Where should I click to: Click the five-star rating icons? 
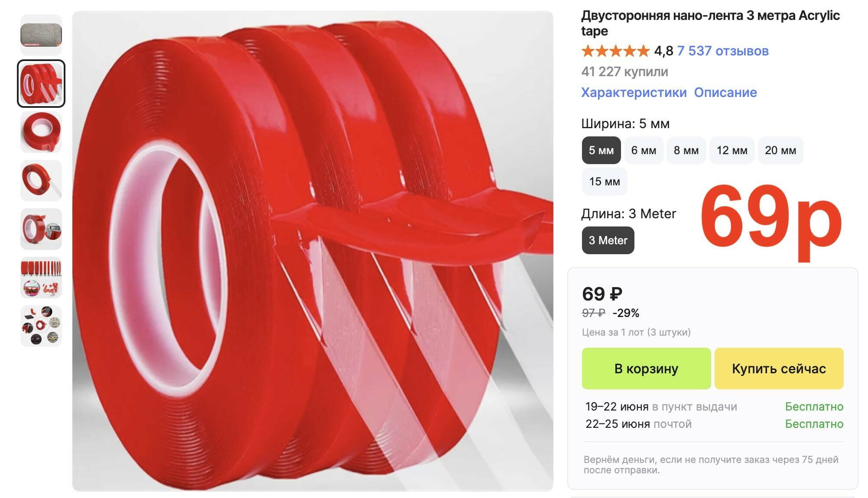(615, 51)
